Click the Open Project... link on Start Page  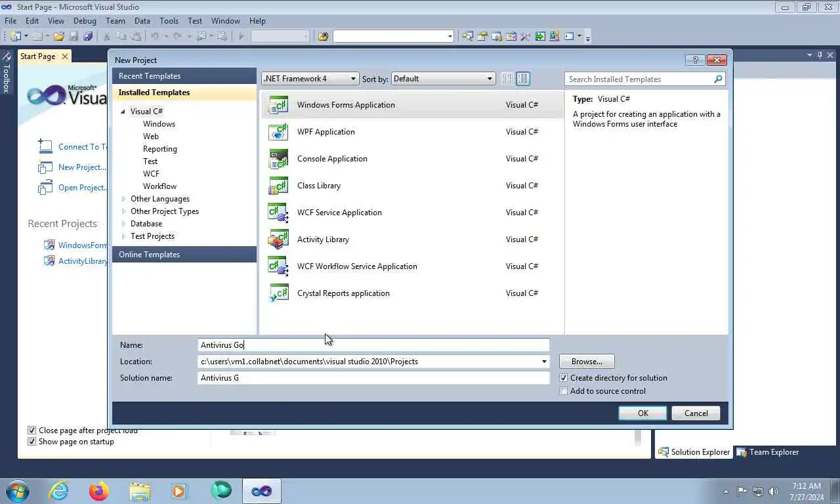pos(82,188)
